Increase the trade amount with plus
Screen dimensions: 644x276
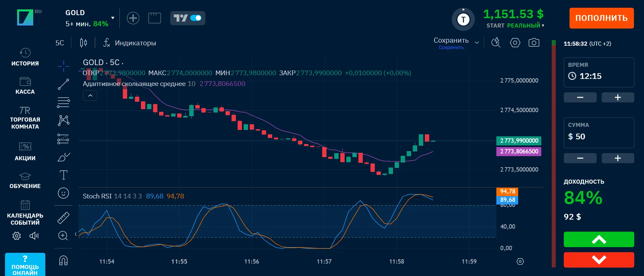coord(617,158)
